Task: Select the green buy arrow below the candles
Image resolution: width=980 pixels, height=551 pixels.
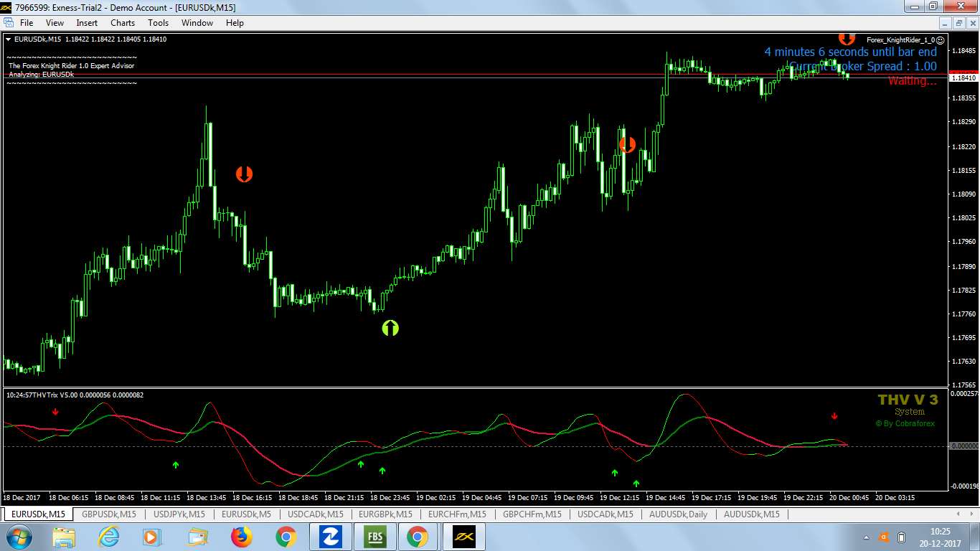Action: 390,329
